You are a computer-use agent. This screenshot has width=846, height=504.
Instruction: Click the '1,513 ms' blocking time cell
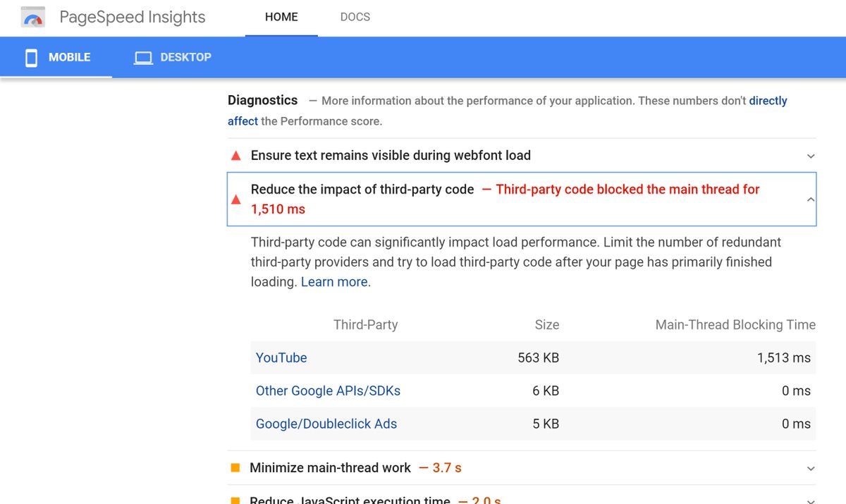[784, 357]
